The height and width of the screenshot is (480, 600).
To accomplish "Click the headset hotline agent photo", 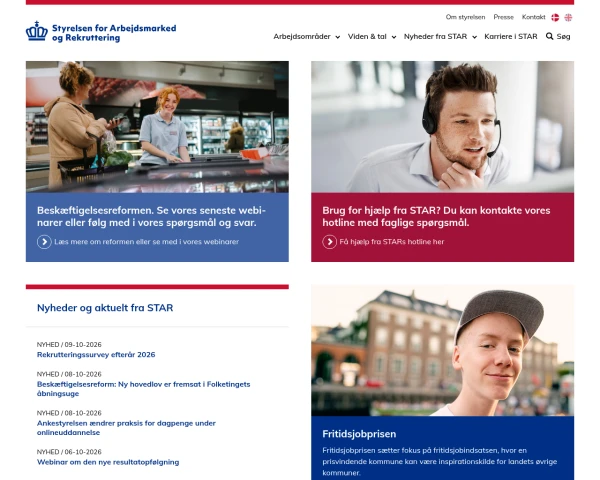I will [442, 127].
